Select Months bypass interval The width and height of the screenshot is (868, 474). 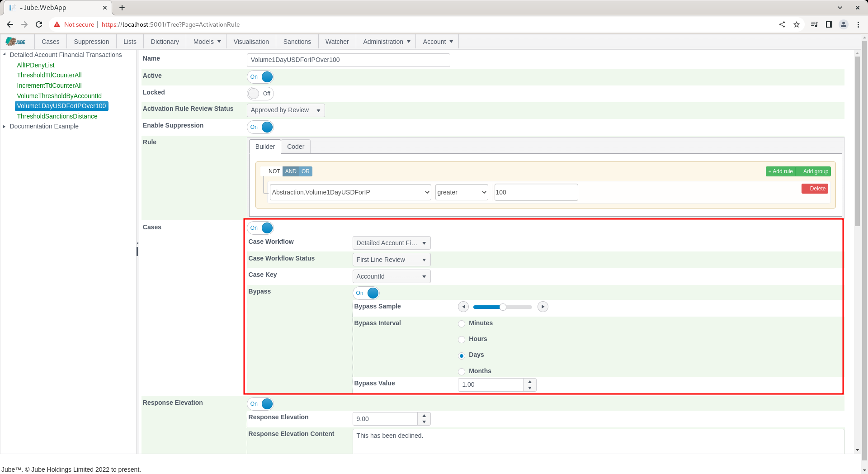coord(462,372)
